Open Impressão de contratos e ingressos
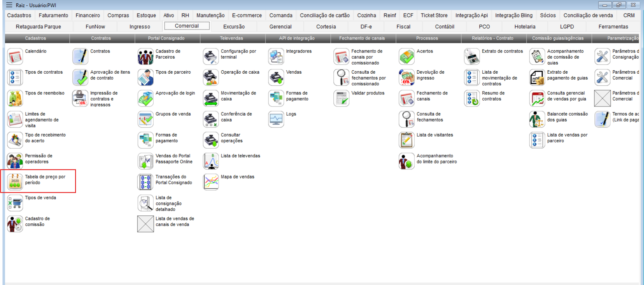644x285 pixels. point(80,98)
